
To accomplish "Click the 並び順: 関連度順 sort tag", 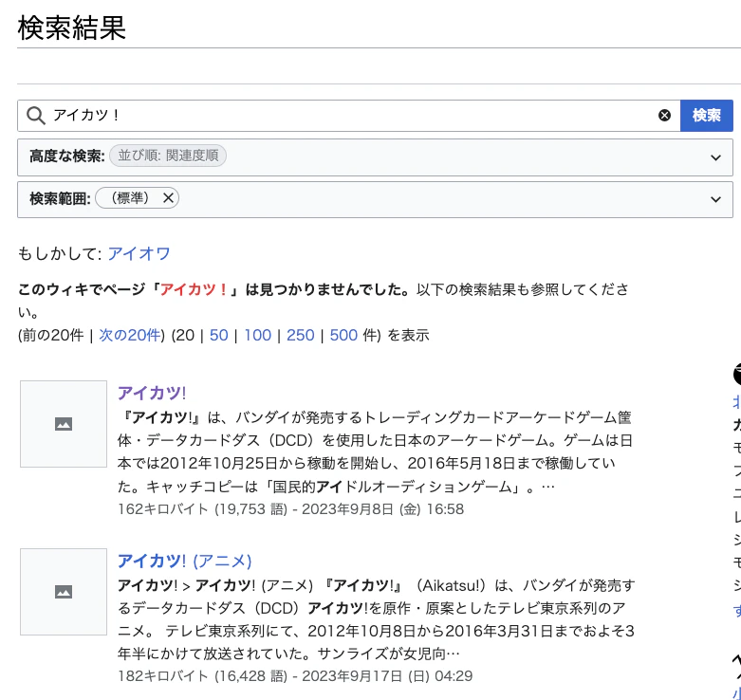I will pos(168,156).
